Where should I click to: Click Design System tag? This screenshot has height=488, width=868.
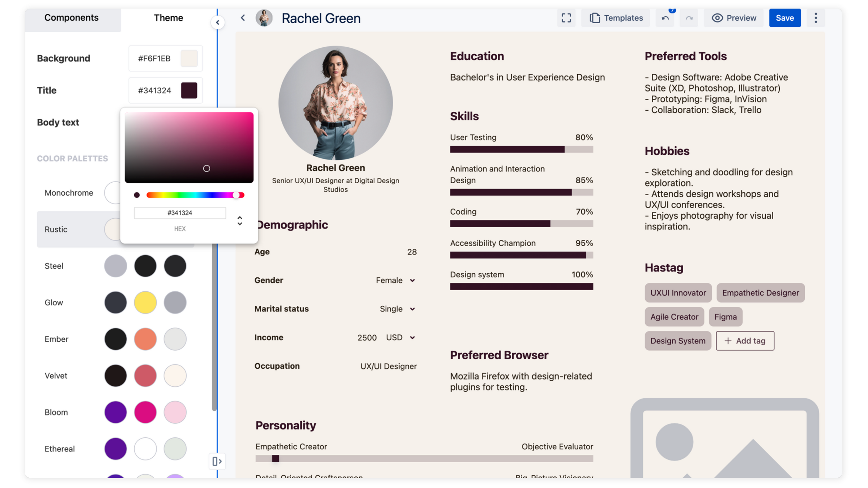[x=678, y=341]
